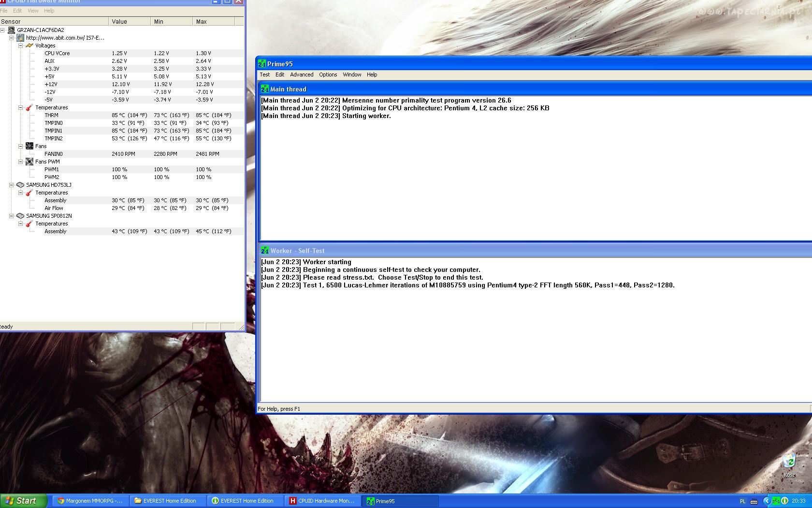Click the Worker Self-Test window icon
Viewport: 812px width, 508px height.
265,251
